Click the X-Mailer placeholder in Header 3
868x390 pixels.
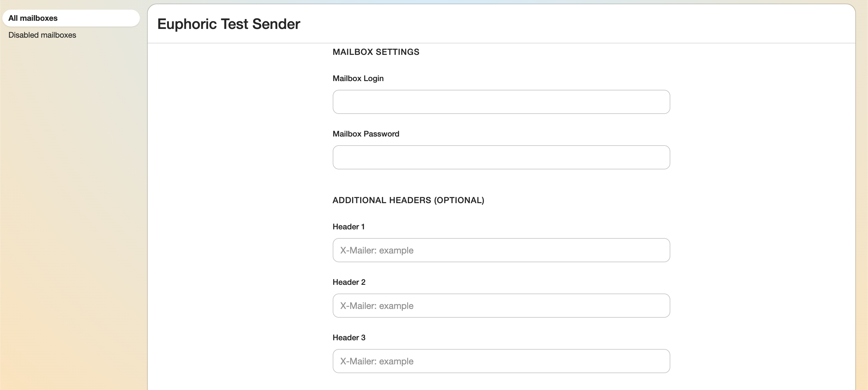point(376,361)
